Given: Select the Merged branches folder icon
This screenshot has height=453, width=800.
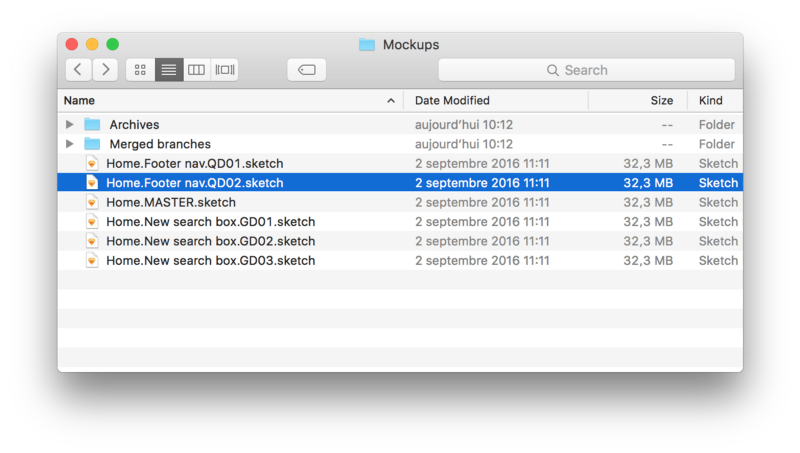Looking at the screenshot, I should (x=92, y=143).
